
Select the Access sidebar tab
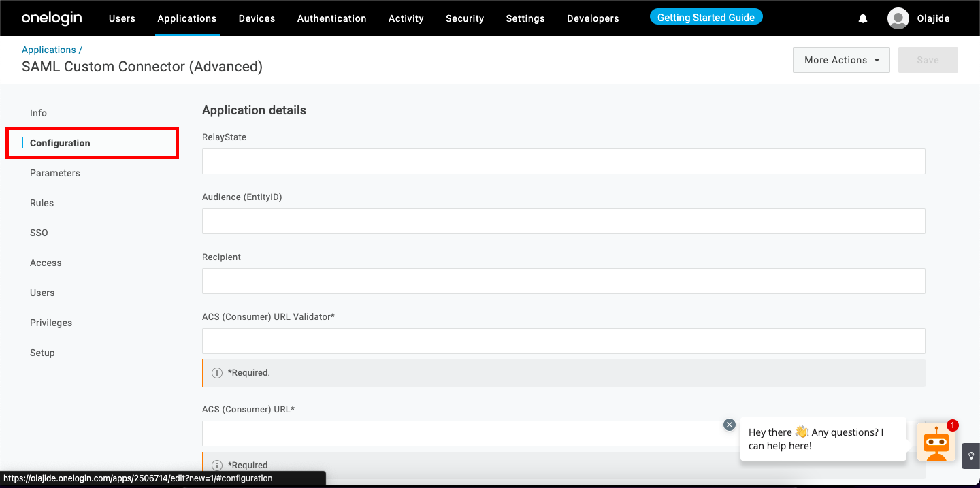tap(46, 263)
